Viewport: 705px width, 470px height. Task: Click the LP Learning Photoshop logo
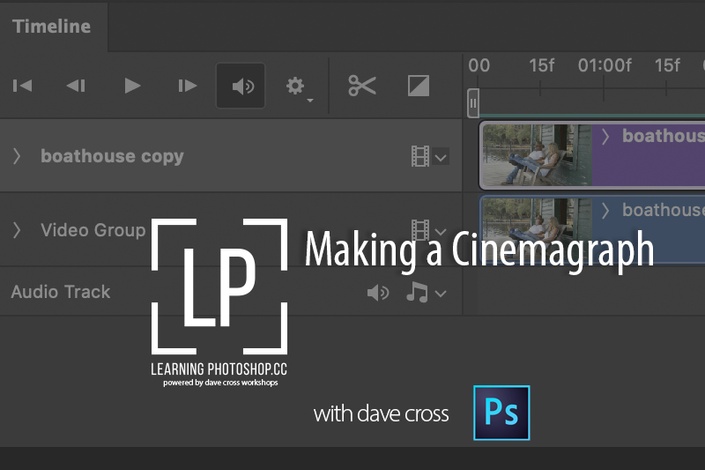[x=219, y=302]
